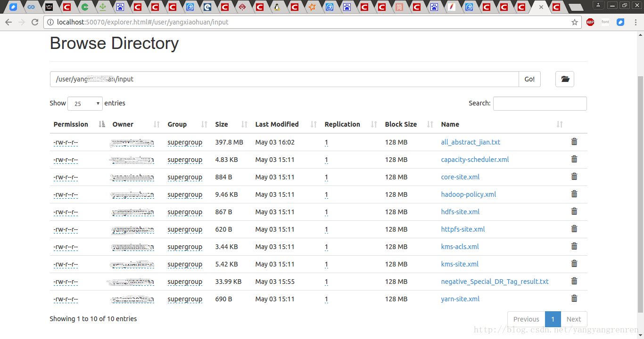The height and width of the screenshot is (339, 644).
Task: Click the May 03 15:55 modified date
Action: pos(275,282)
